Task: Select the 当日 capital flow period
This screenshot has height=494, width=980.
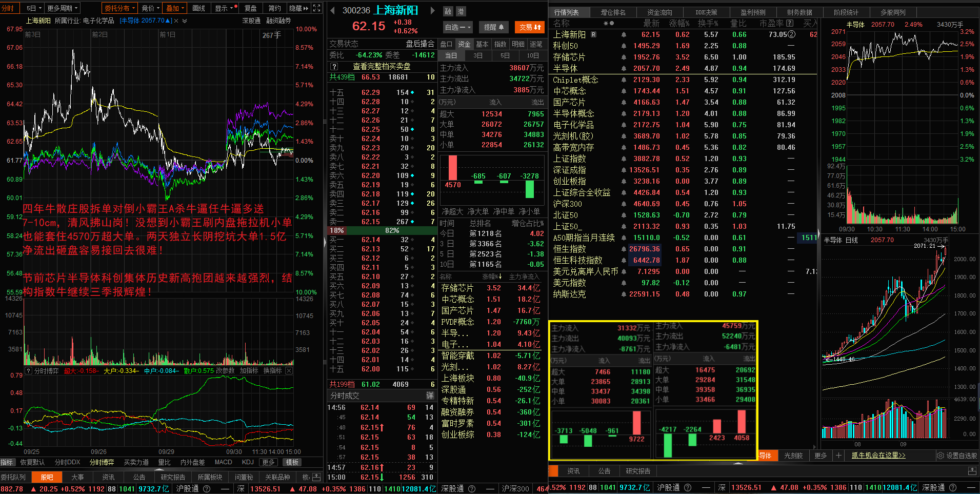Action: 451,55
